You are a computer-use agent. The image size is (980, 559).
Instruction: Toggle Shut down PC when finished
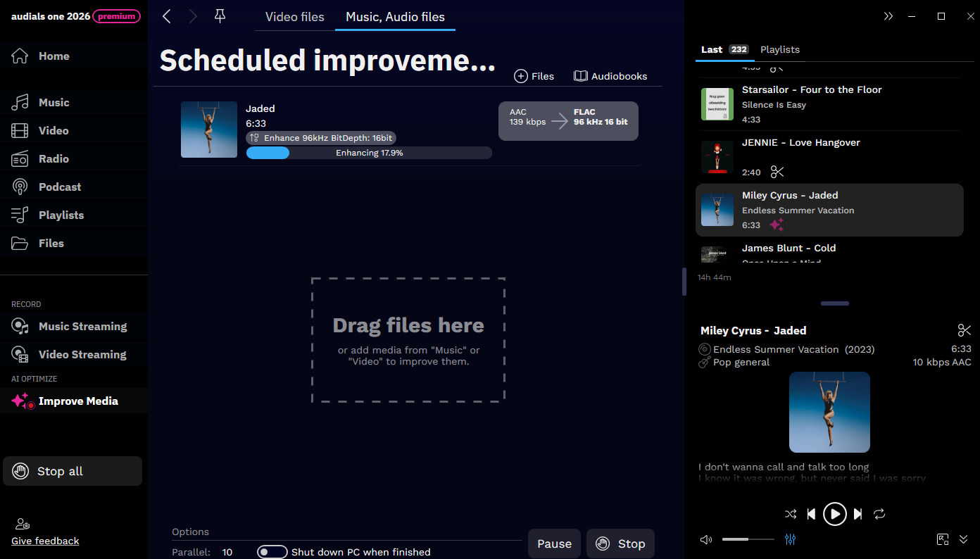coord(272,551)
